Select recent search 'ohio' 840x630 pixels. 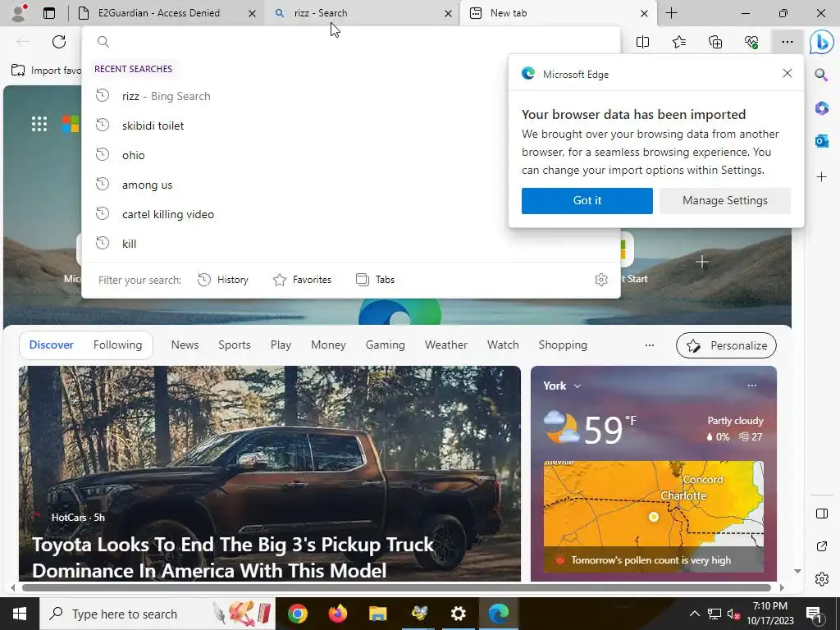(351, 155)
